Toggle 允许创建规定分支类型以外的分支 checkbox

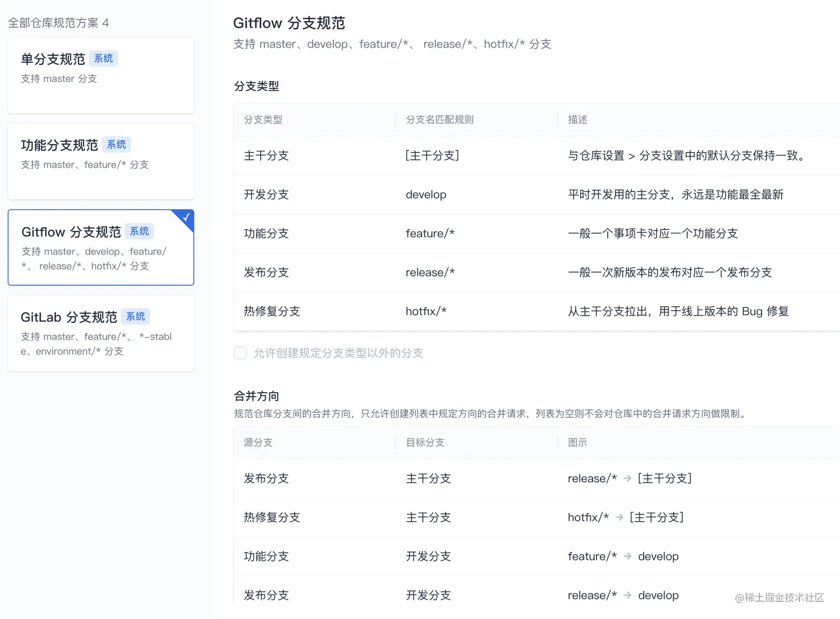[241, 353]
